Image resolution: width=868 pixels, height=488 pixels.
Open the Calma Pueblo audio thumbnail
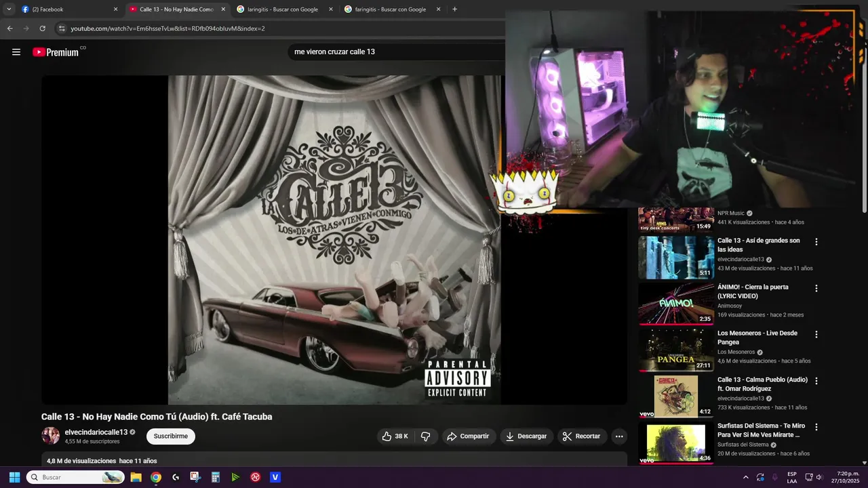coord(676,396)
